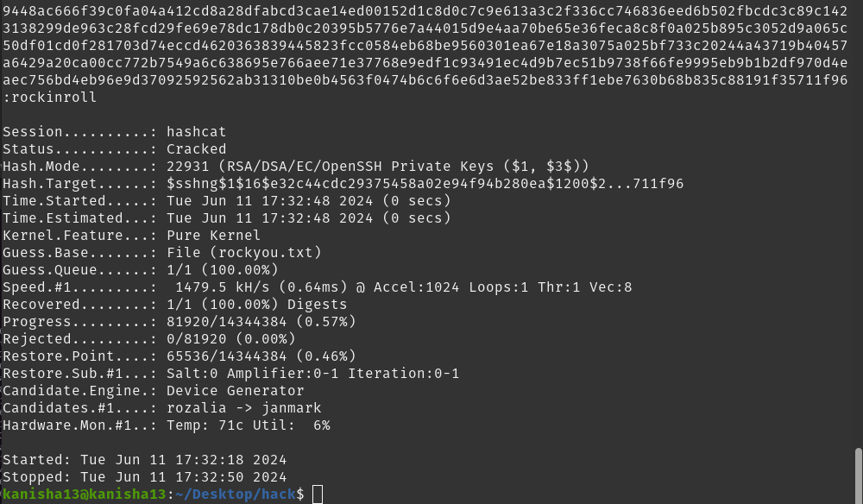This screenshot has height=504, width=863.
Task: Click the terminal cursor block at prompt
Action: pyautogui.click(x=318, y=495)
